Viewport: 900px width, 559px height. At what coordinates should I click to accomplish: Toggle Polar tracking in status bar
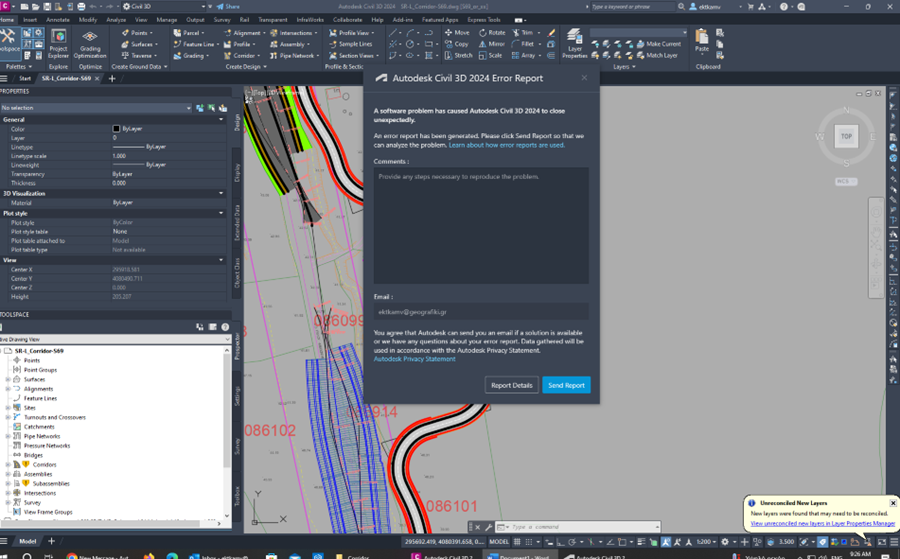point(572,542)
